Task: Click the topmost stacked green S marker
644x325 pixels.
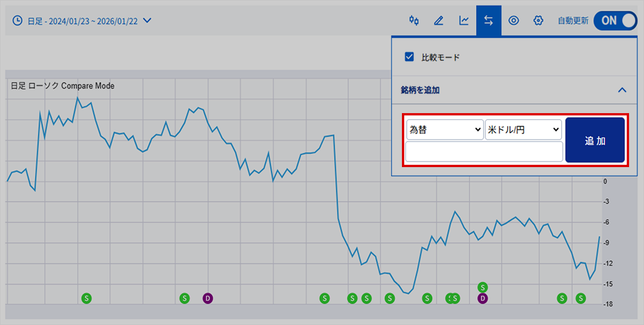Action: click(x=483, y=287)
